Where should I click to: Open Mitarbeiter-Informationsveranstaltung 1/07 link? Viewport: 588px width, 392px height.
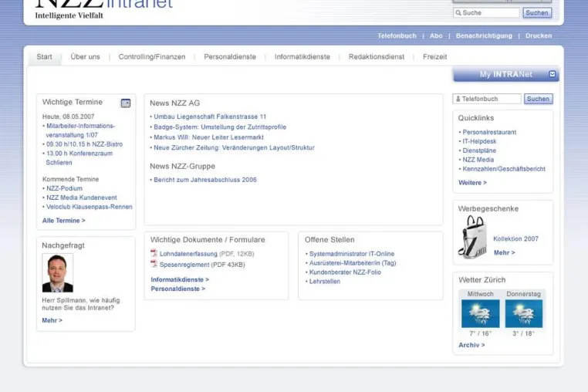click(x=80, y=130)
